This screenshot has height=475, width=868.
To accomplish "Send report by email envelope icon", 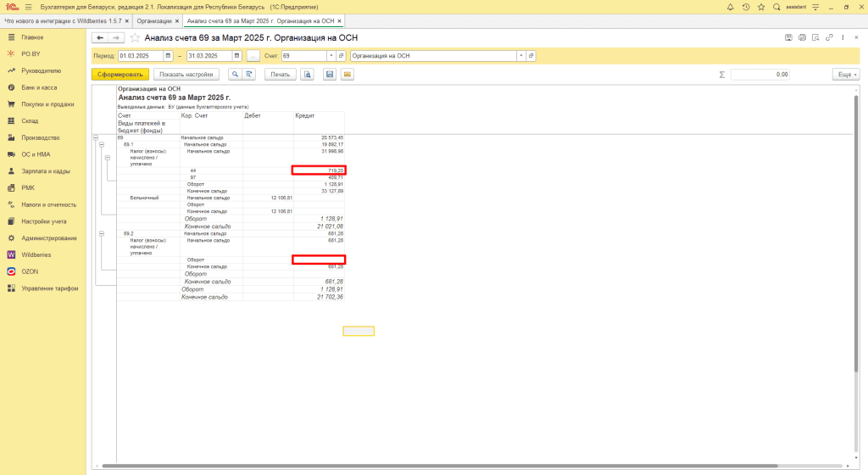I will point(347,75).
